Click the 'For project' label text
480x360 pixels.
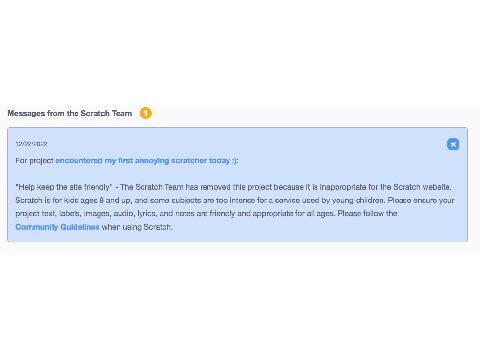(x=34, y=161)
